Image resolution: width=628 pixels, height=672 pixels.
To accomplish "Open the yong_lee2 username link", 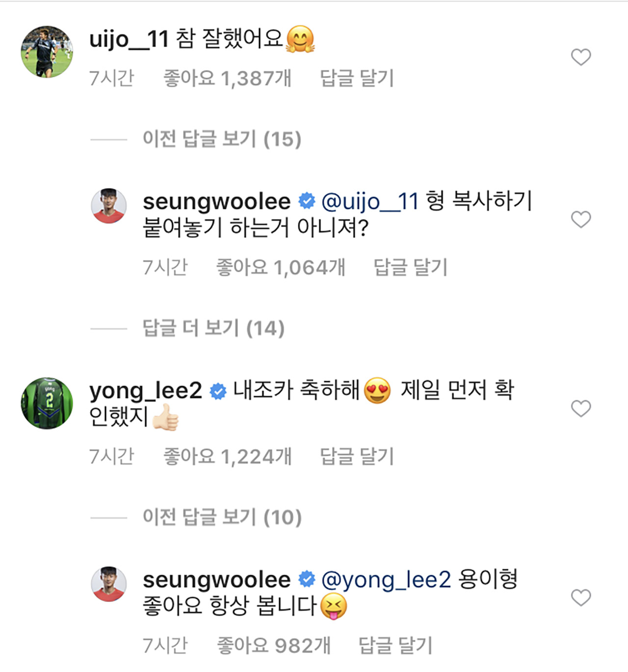I will (146, 391).
